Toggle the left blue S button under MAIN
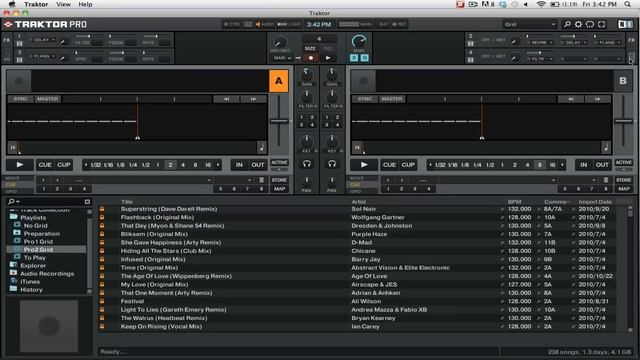Viewport: 640px width, 360px height. (354, 58)
